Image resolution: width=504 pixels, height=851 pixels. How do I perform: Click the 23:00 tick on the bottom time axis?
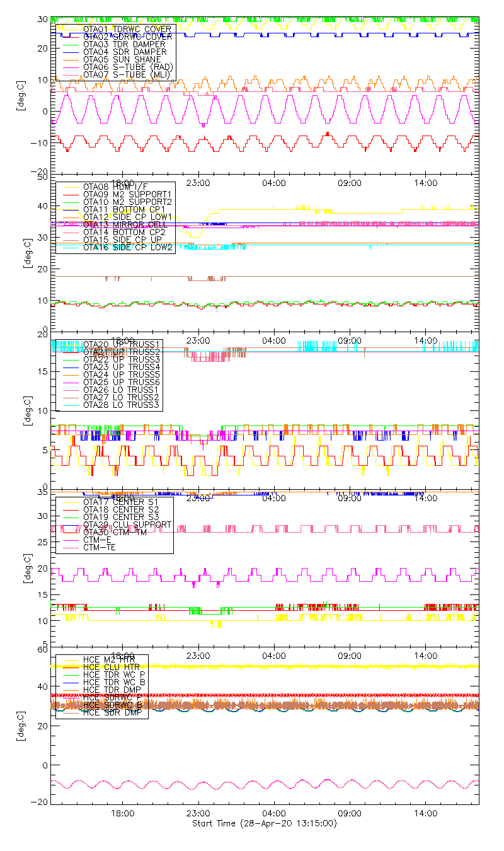pyautogui.click(x=198, y=814)
